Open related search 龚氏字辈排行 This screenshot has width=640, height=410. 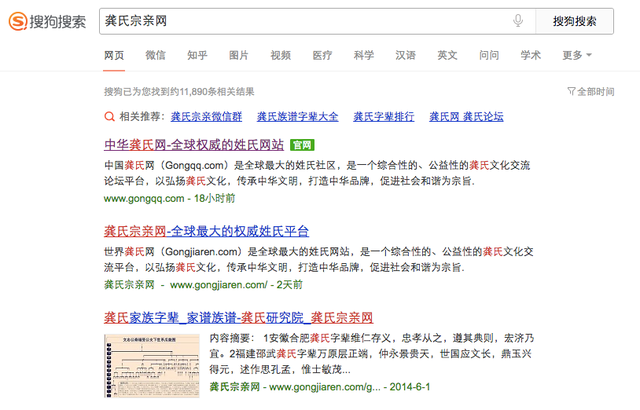coord(384,117)
